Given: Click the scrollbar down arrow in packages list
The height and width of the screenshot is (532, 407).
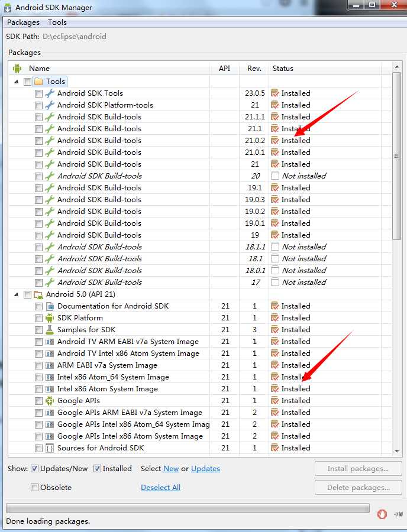Looking at the screenshot, I should (x=397, y=451).
